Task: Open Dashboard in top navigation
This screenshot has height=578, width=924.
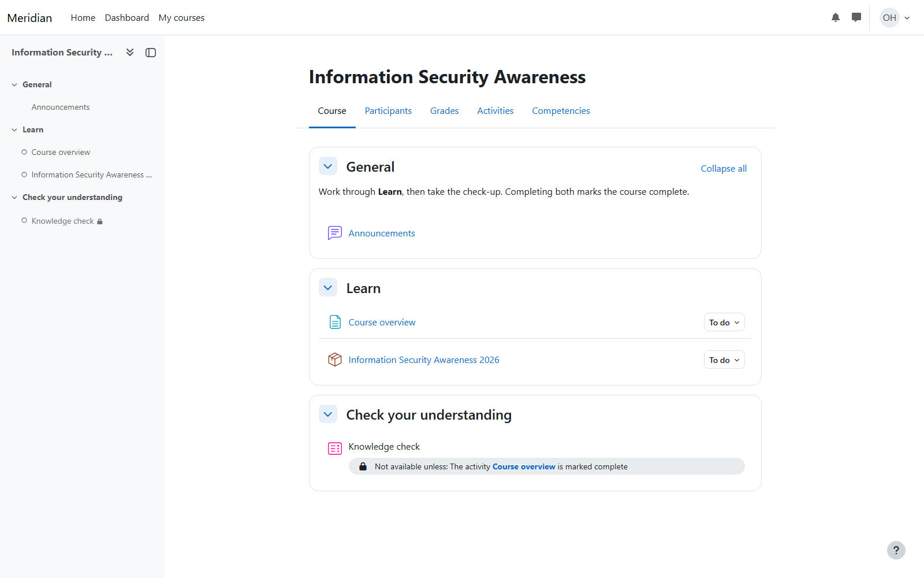Action: coord(127,18)
